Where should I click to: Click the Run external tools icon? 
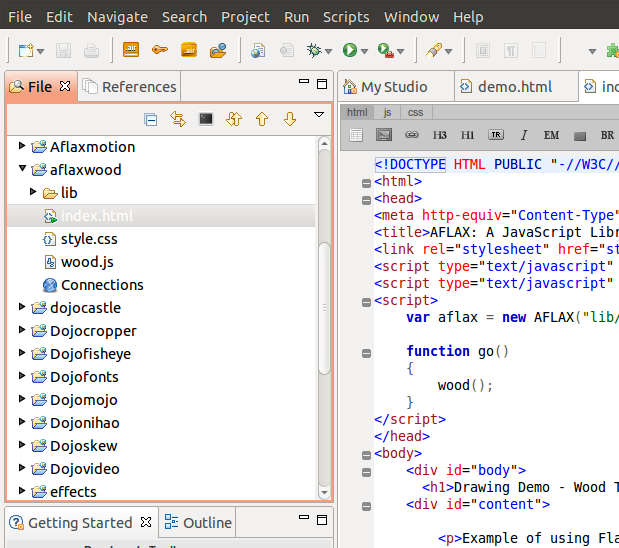[x=386, y=50]
